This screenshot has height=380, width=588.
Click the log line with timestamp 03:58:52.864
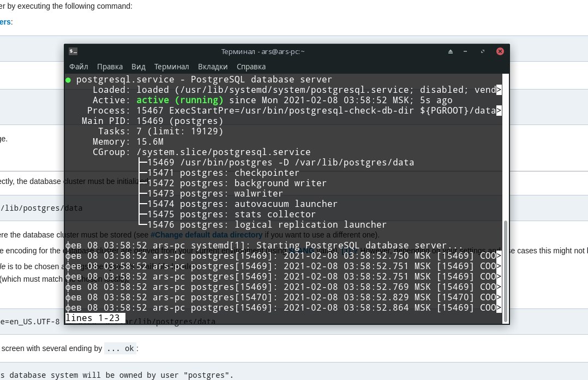click(x=284, y=308)
